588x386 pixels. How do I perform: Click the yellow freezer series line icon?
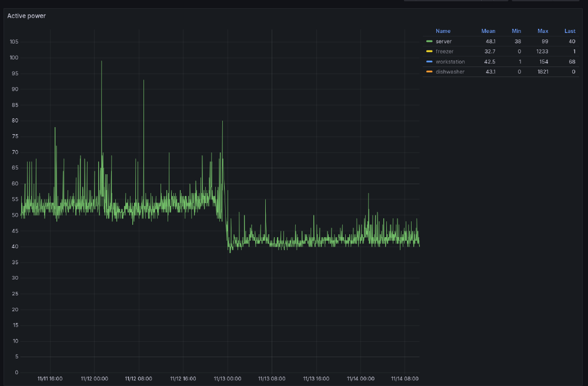click(x=430, y=51)
